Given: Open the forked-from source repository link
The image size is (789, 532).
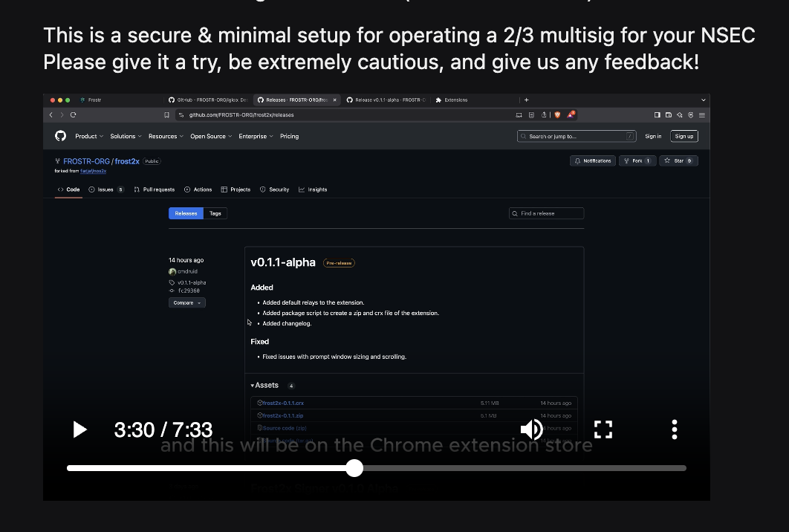Looking at the screenshot, I should [x=93, y=171].
